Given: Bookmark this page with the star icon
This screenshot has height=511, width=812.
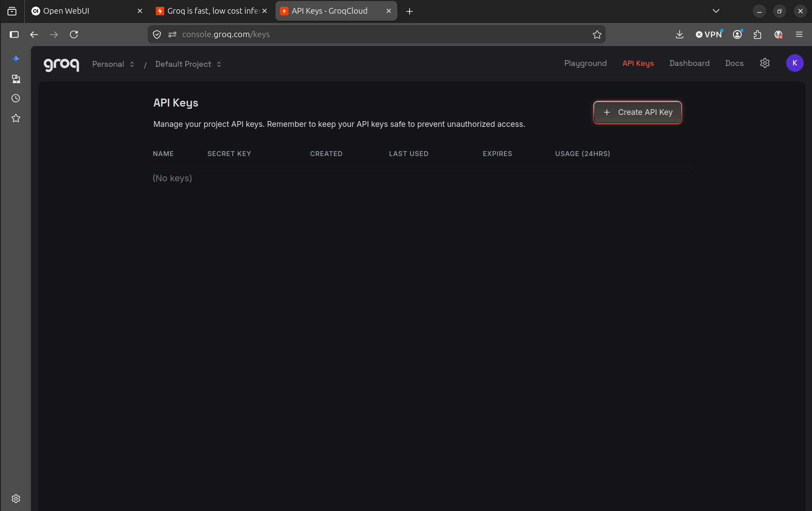Looking at the screenshot, I should 597,34.
